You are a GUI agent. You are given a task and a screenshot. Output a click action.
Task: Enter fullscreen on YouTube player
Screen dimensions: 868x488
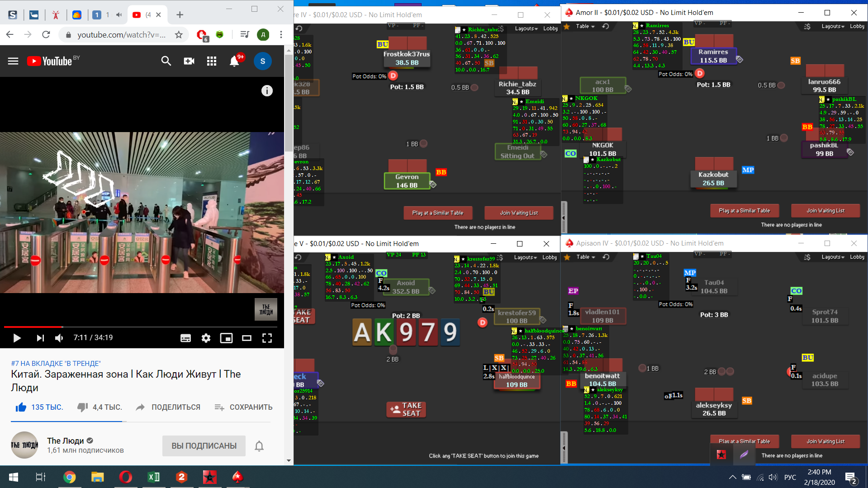[267, 338]
